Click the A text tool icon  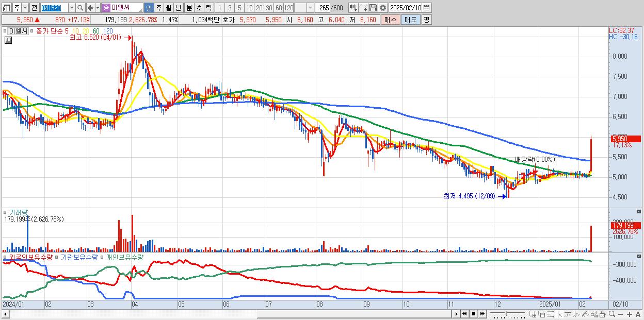point(638,314)
